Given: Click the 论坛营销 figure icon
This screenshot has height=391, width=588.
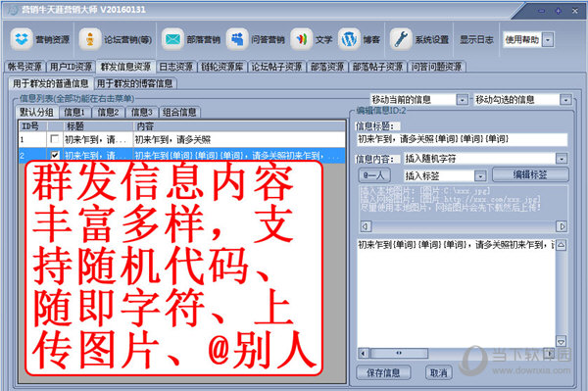Looking at the screenshot, I should tap(90, 39).
